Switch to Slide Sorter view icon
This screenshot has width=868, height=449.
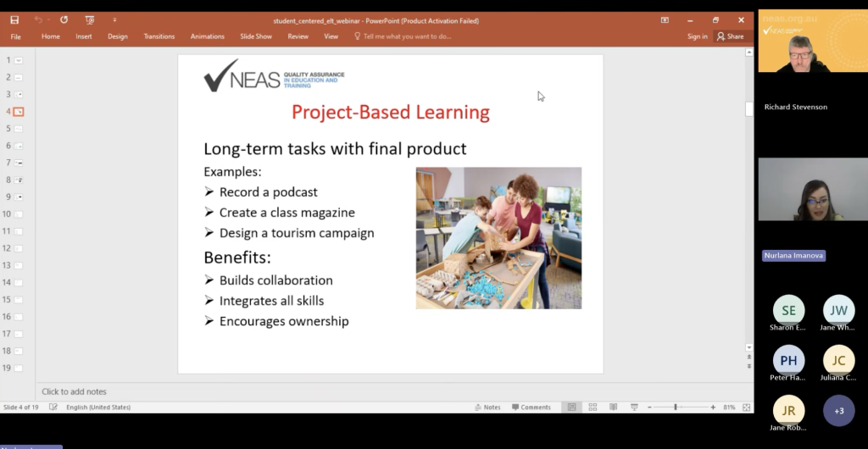pyautogui.click(x=593, y=407)
